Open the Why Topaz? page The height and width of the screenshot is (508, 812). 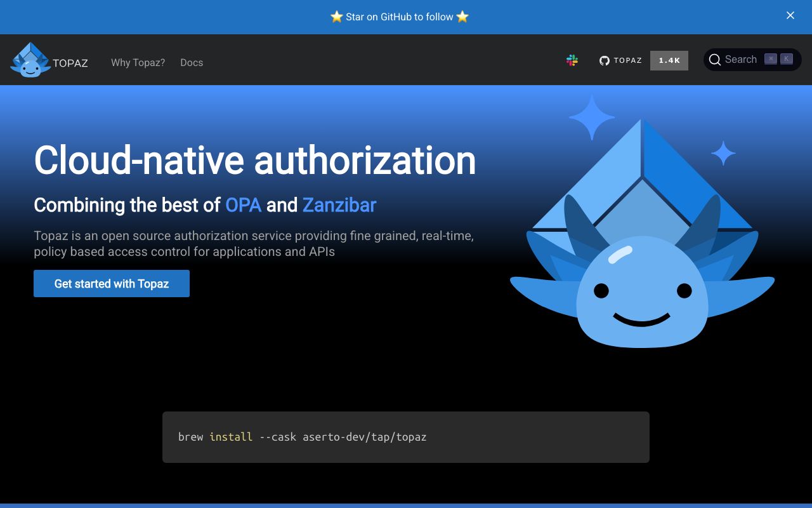coord(138,62)
